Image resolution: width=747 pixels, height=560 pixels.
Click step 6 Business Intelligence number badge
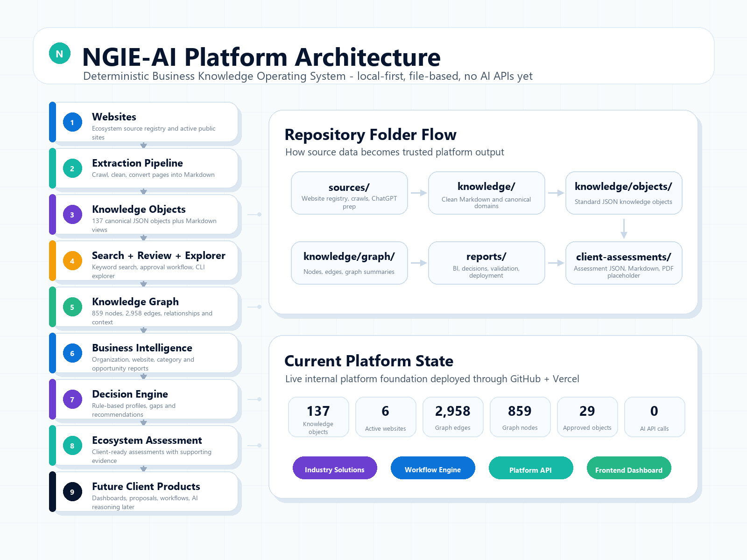(x=72, y=353)
